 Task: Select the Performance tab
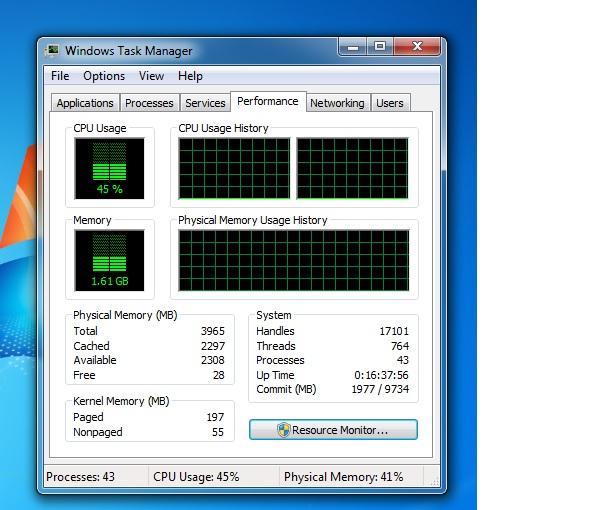point(267,101)
